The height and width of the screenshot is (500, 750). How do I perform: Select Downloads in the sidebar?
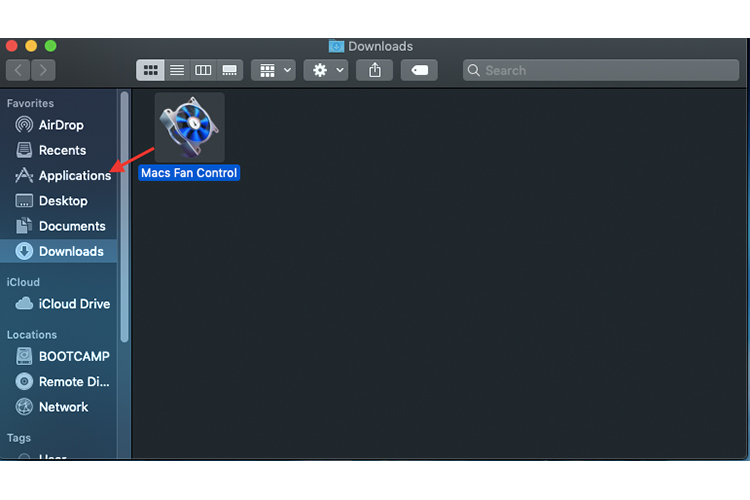point(58,251)
